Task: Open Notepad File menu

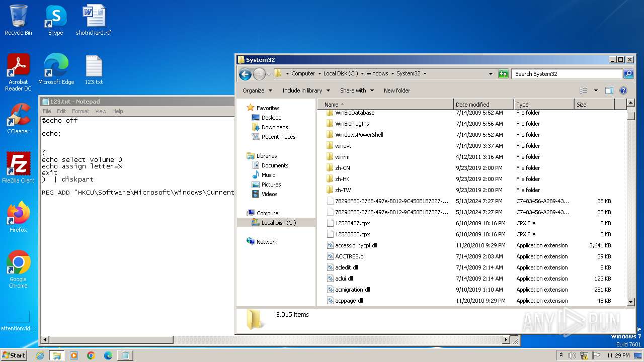Action: click(x=47, y=111)
